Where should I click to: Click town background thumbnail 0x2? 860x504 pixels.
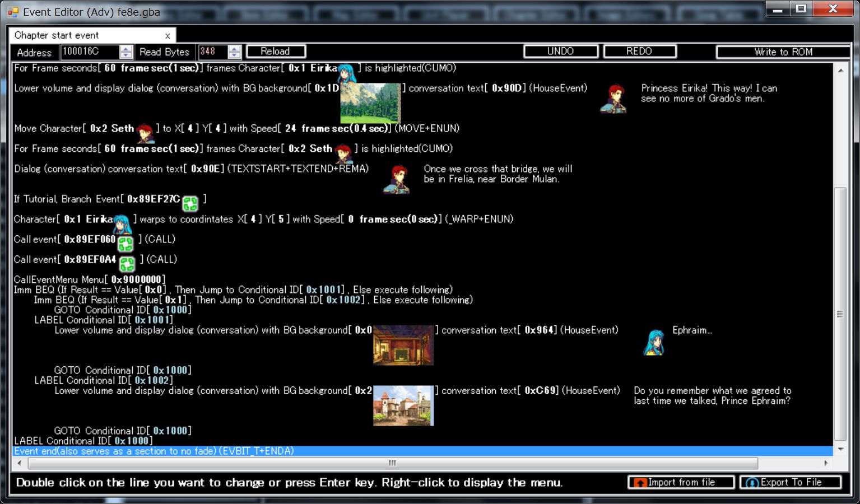[x=403, y=405]
